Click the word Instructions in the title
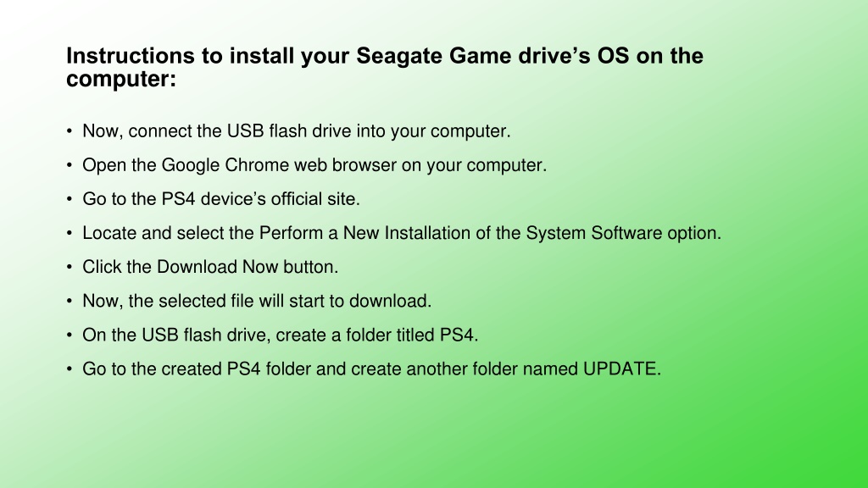The image size is (868, 488). coord(130,56)
